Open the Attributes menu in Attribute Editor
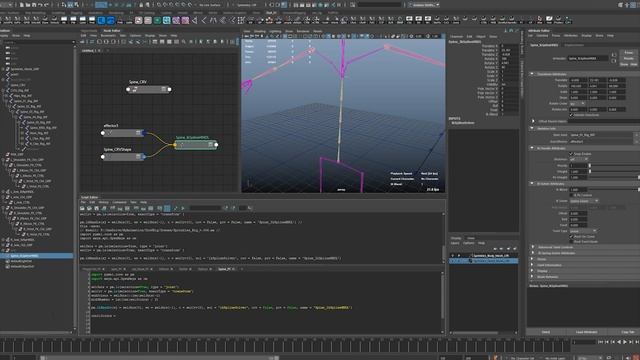The image size is (640, 360). (x=571, y=36)
